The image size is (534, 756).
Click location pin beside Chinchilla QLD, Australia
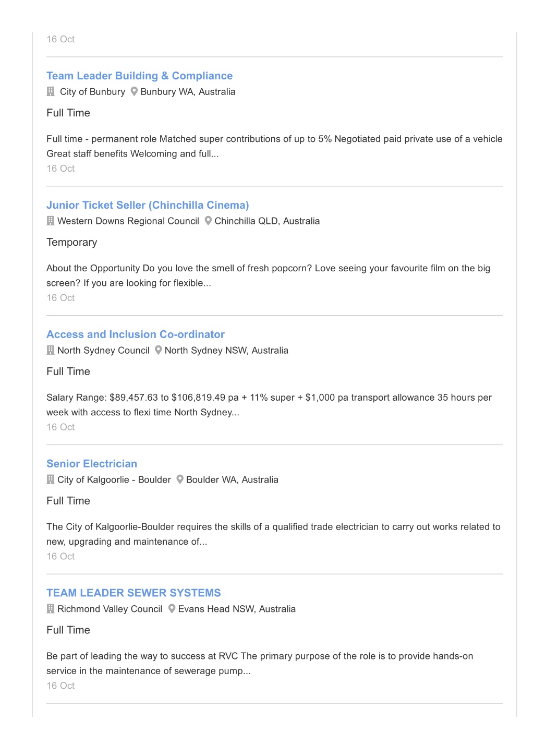coord(208,221)
